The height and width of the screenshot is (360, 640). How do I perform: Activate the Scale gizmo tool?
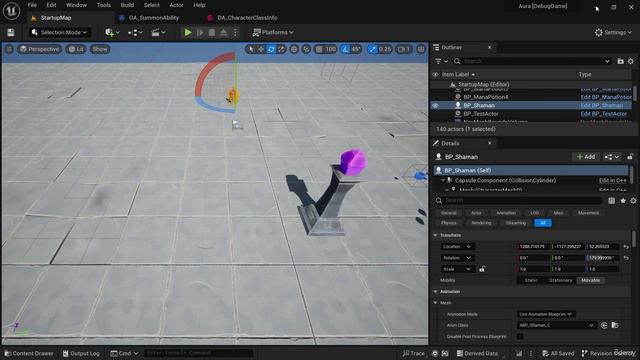281,49
